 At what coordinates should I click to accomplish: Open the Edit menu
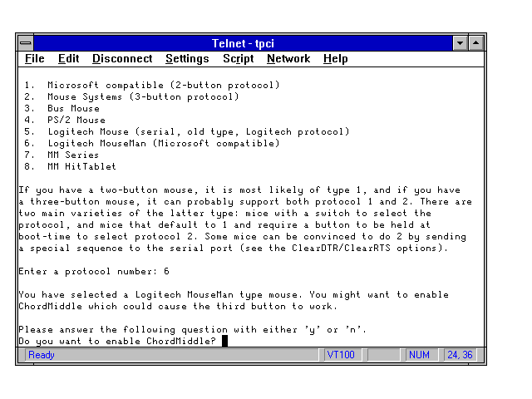pos(68,59)
